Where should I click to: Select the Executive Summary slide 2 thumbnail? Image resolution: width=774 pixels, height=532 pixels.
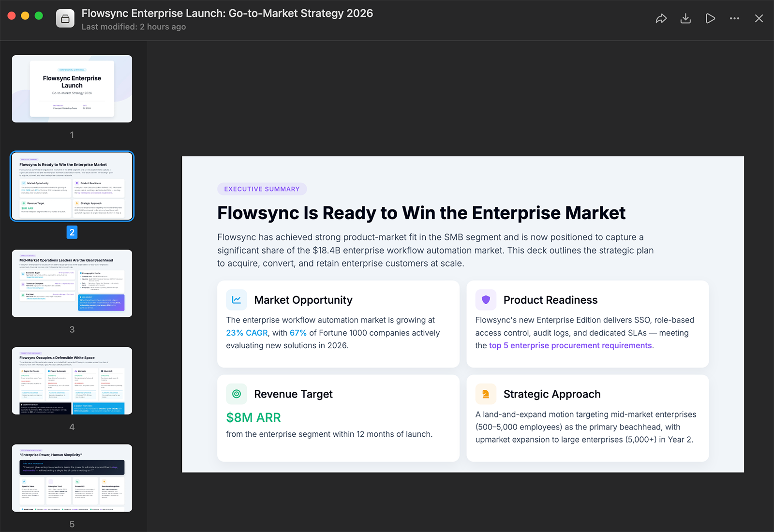[72, 186]
